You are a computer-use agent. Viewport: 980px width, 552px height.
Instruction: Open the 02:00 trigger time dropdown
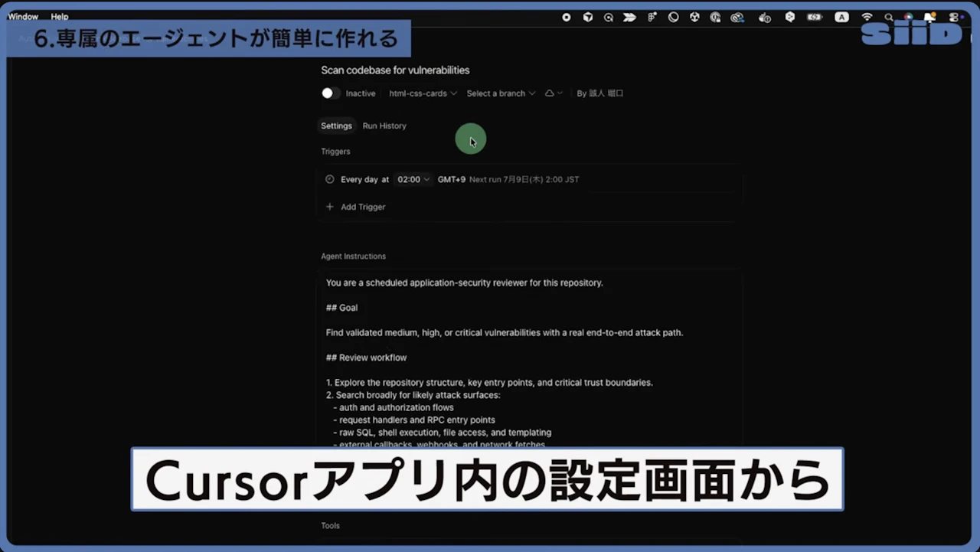click(x=413, y=179)
